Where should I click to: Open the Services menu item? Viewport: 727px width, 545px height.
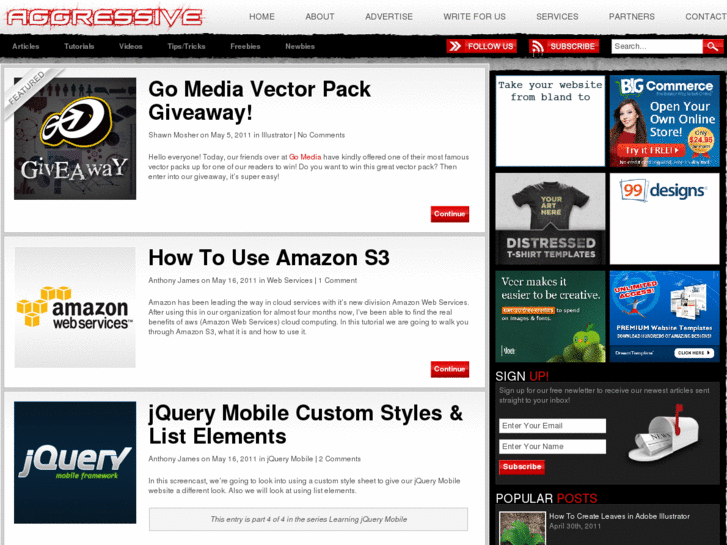coord(557,17)
